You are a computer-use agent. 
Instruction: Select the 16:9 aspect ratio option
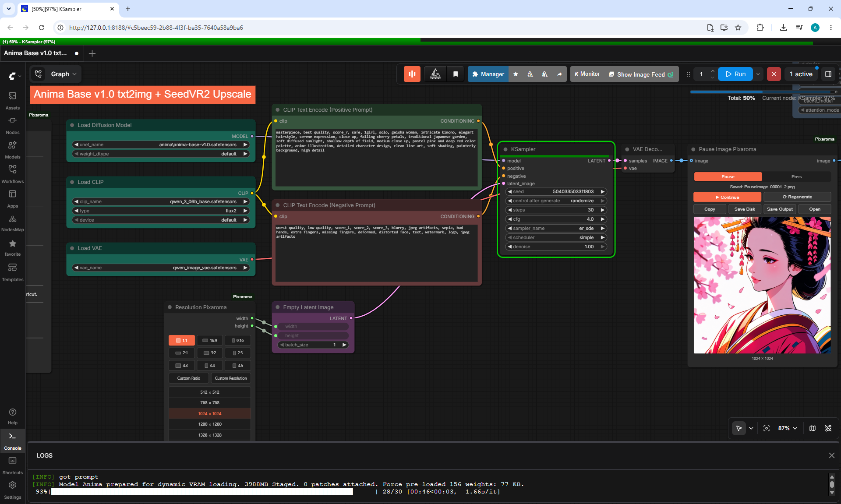click(210, 340)
